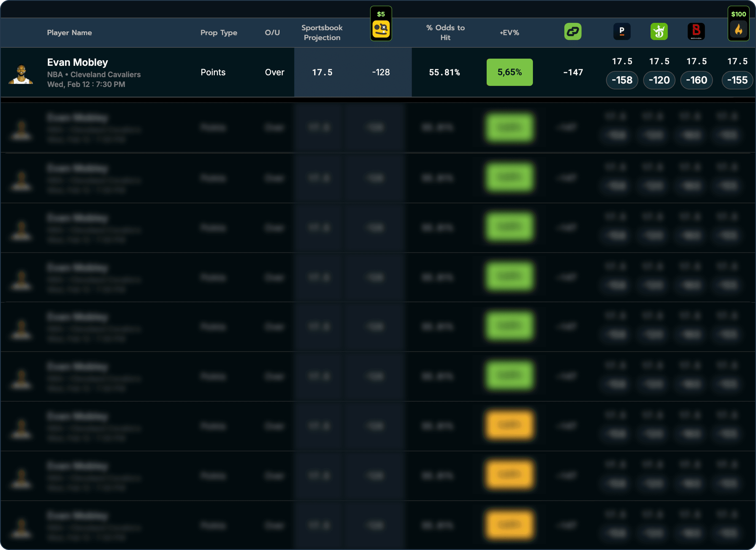Sort by Sportsbook Projection column header

coord(322,33)
